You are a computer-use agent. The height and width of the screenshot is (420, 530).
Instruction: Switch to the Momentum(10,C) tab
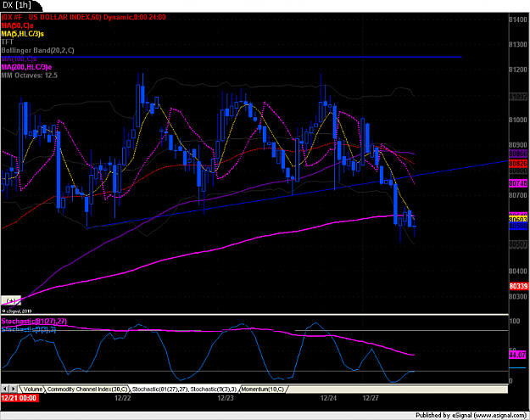tap(263, 389)
